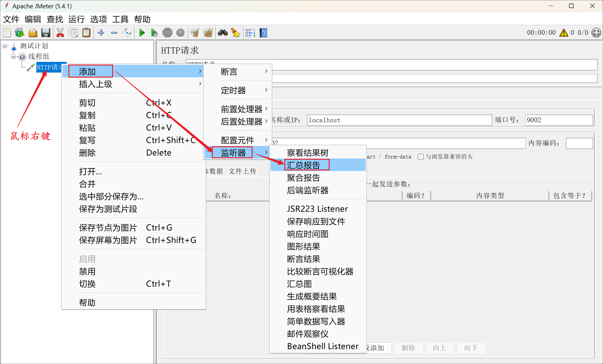Open the 文件 menu in menu bar

[11, 19]
